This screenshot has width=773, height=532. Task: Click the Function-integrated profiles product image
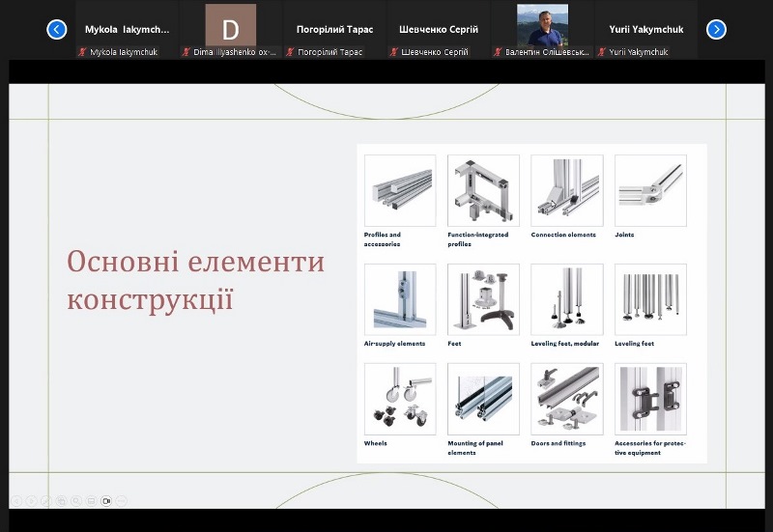[483, 190]
